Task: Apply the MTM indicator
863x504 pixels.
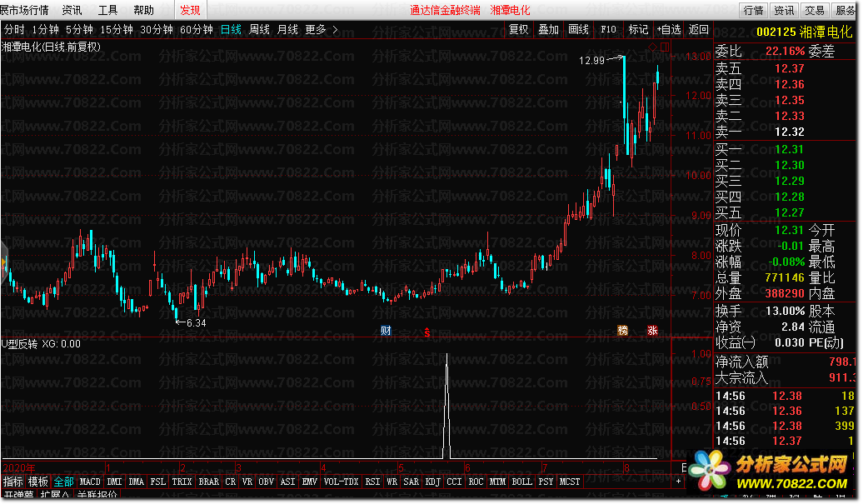Action: point(497,482)
